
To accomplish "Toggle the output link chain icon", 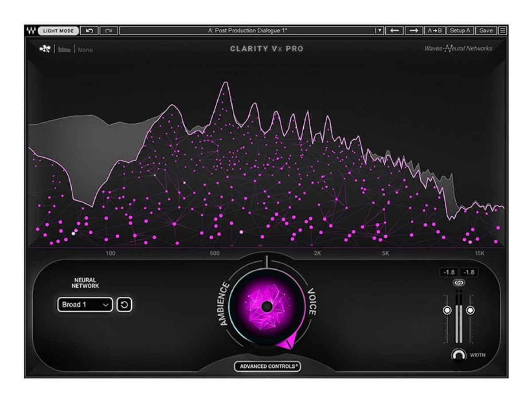I will 459,283.
